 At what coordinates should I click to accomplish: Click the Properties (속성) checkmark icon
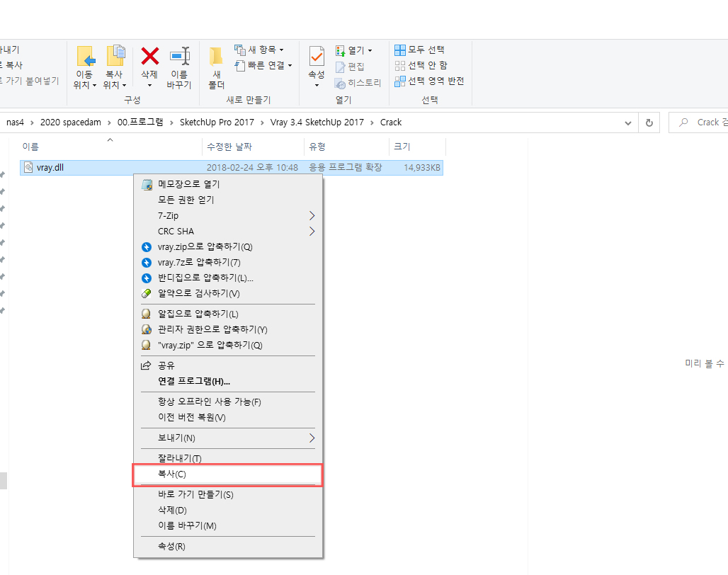tap(317, 57)
